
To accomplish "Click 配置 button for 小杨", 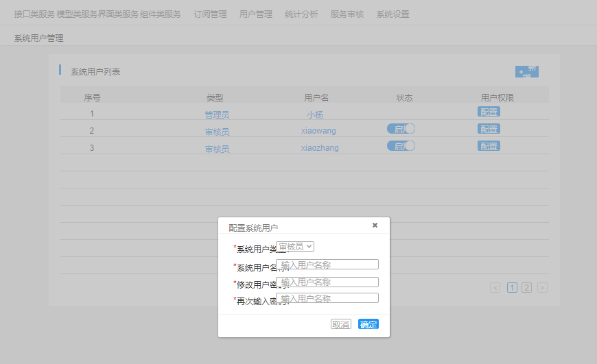I will (489, 112).
